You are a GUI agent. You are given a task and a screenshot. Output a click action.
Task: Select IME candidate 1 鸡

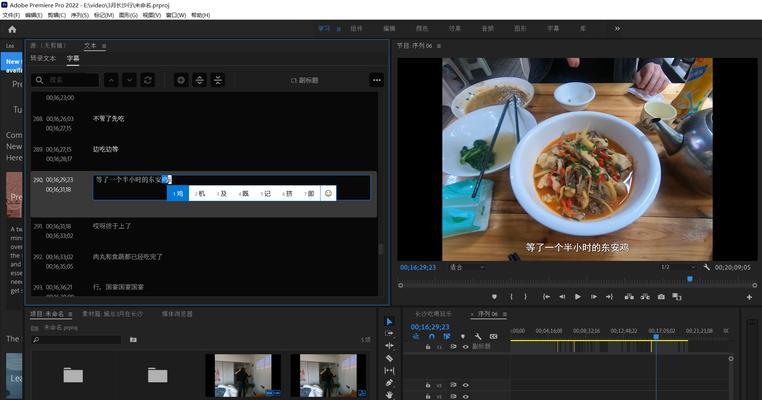(178, 193)
